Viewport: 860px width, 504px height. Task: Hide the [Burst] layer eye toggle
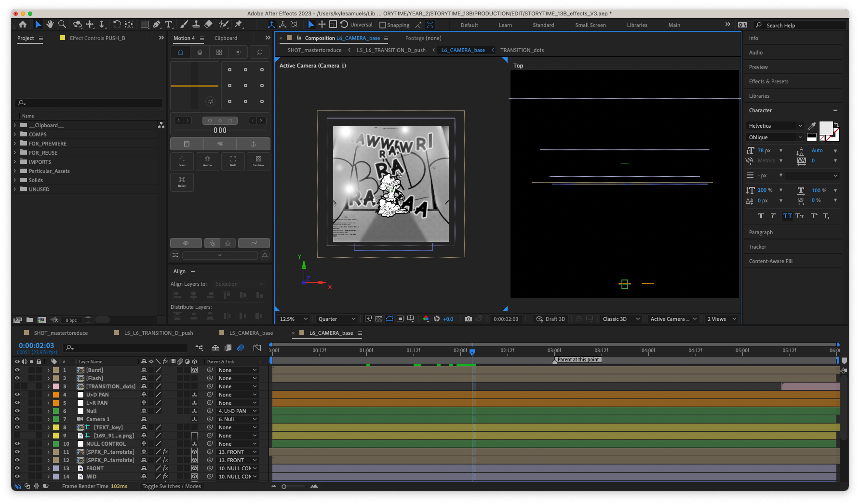coord(17,370)
